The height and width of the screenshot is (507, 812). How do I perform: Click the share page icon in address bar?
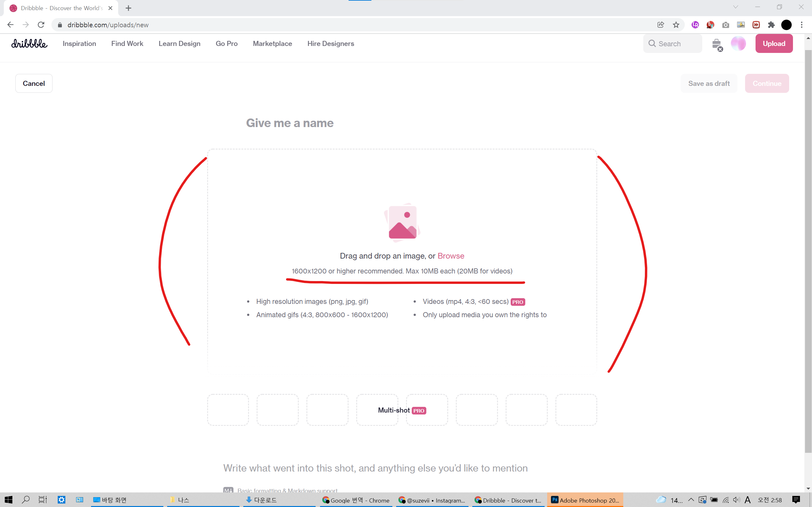[660, 25]
